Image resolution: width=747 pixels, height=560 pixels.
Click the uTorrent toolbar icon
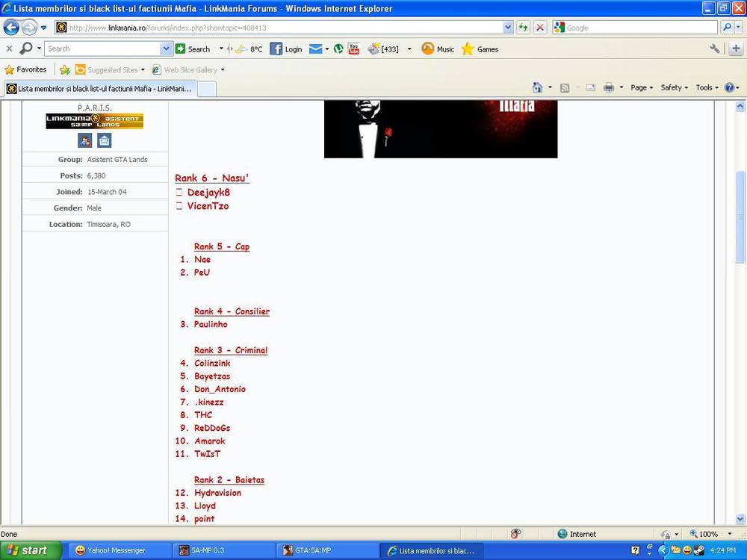click(338, 49)
